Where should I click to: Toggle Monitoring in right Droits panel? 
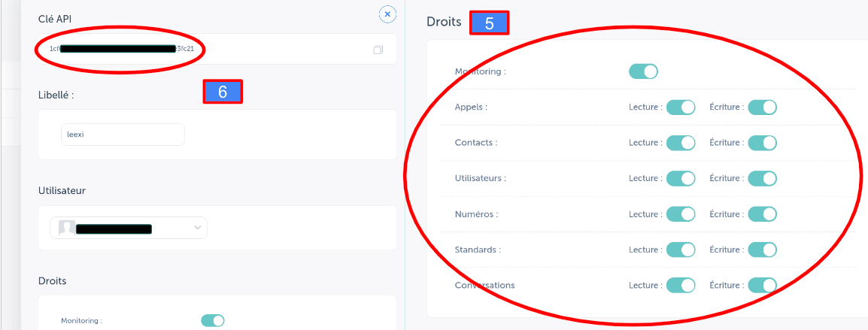click(x=643, y=71)
